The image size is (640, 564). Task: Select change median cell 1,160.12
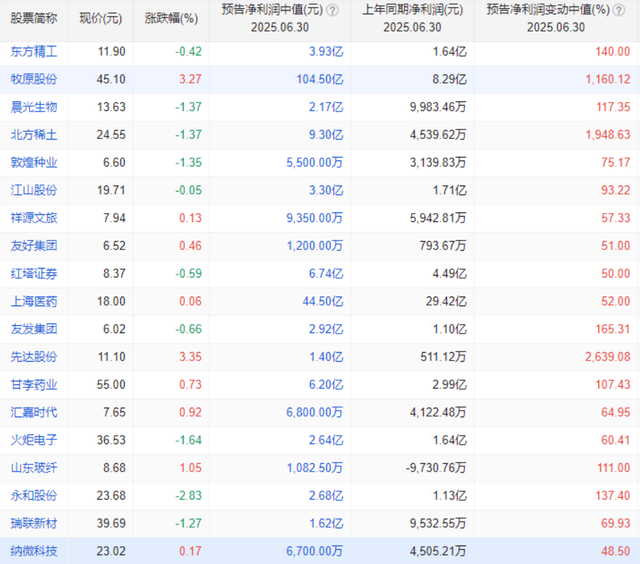(608, 79)
